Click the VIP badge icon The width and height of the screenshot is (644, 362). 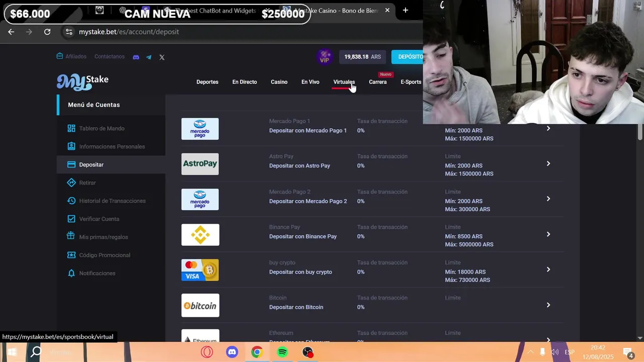coord(325,57)
